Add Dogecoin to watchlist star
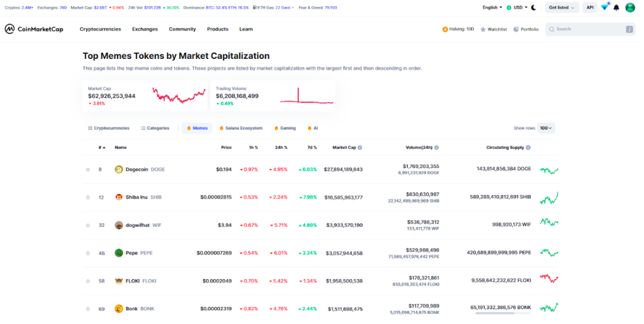 pos(87,169)
